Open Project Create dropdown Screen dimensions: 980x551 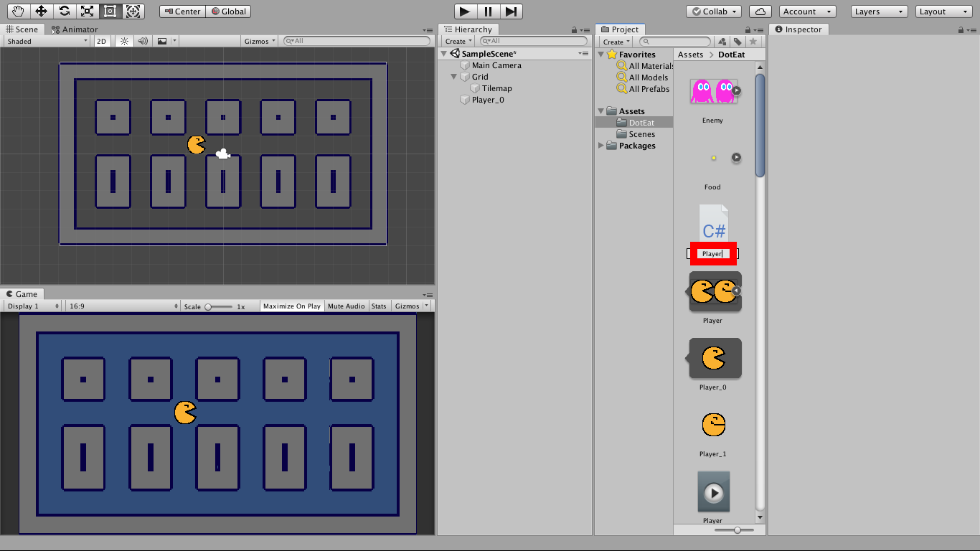click(617, 42)
